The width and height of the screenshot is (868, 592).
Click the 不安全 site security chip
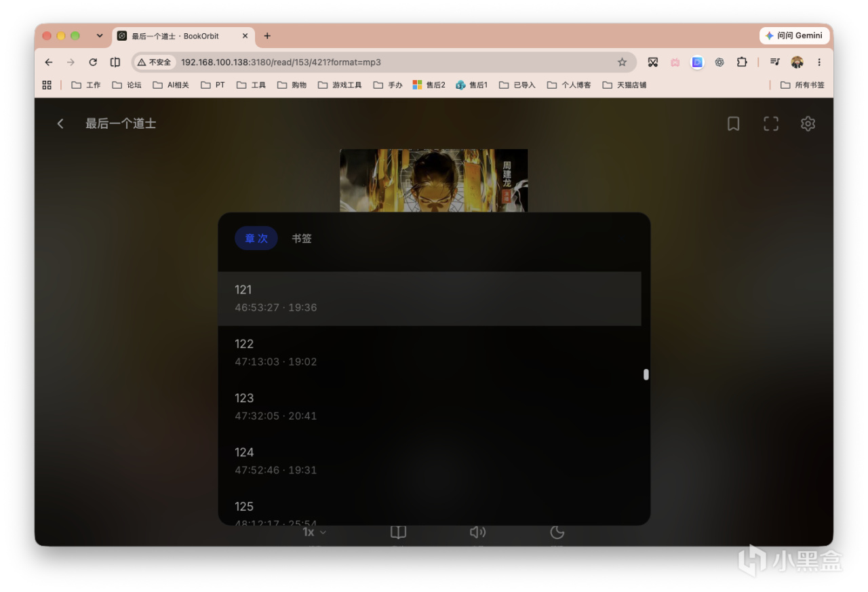(x=155, y=62)
